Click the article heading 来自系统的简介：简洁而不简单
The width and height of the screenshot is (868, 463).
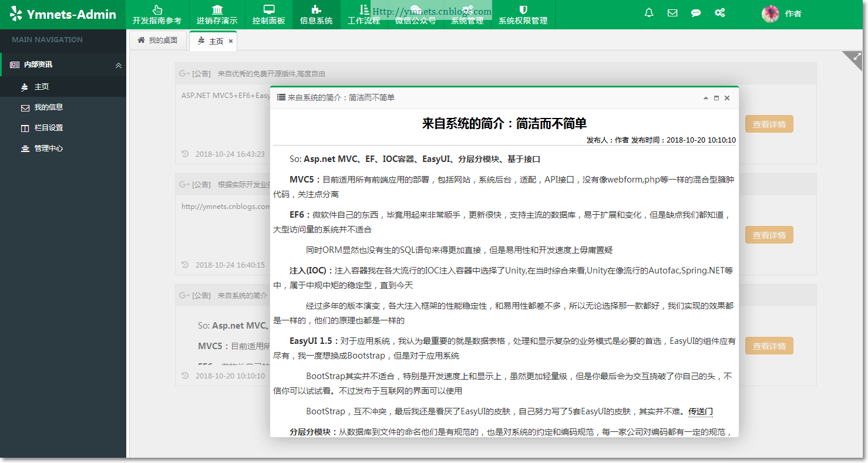coord(504,123)
